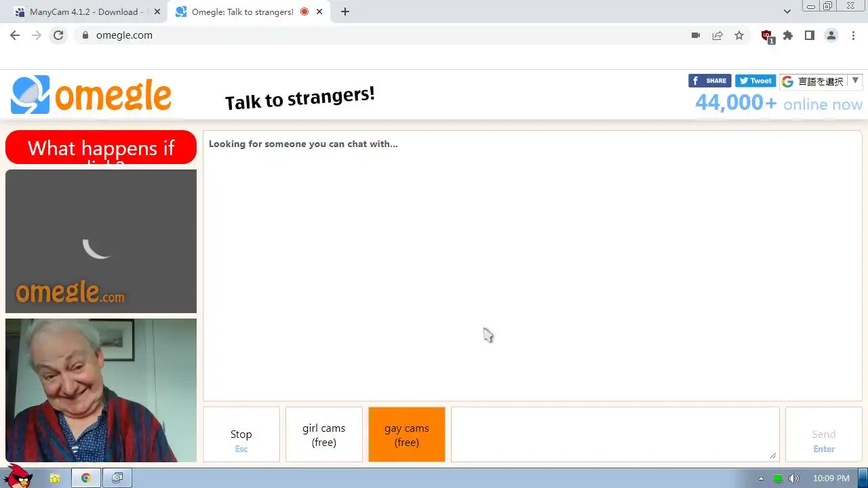Click 'Looking for someone you can chat with...' text
The image size is (868, 488).
303,144
